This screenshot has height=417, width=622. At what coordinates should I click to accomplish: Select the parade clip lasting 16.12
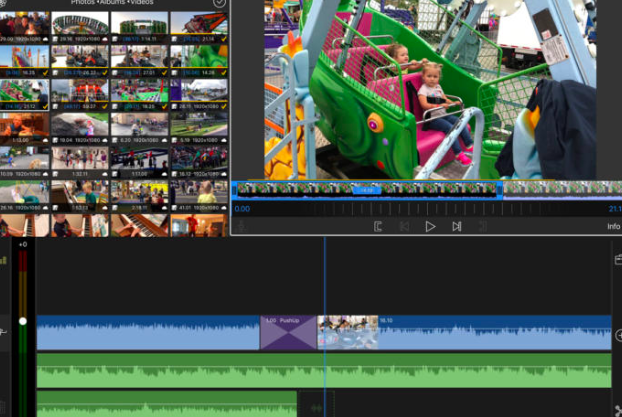[199, 162]
